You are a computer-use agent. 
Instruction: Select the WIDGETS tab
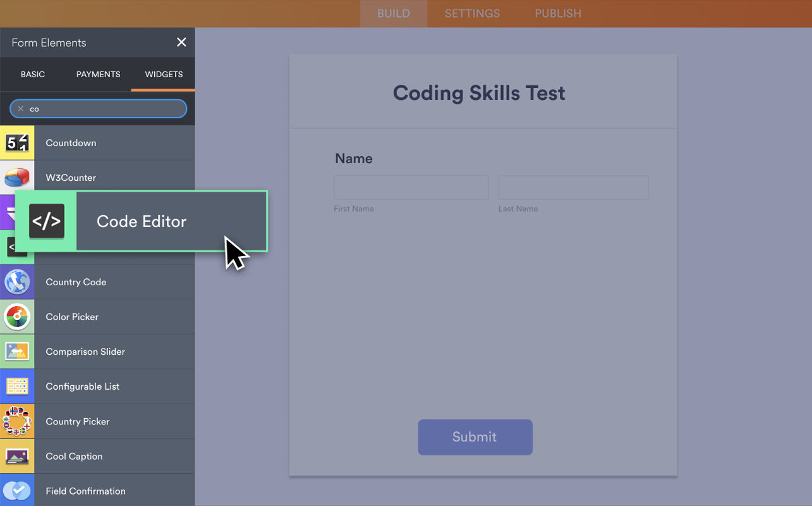162,74
